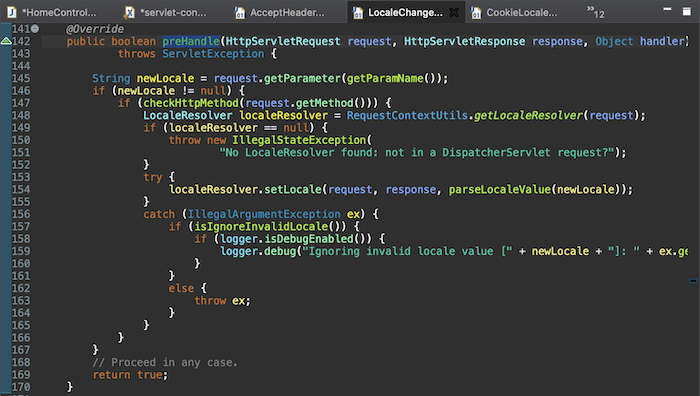Click the RequestContextUtils class reference
The image size is (700, 396).
click(x=407, y=115)
